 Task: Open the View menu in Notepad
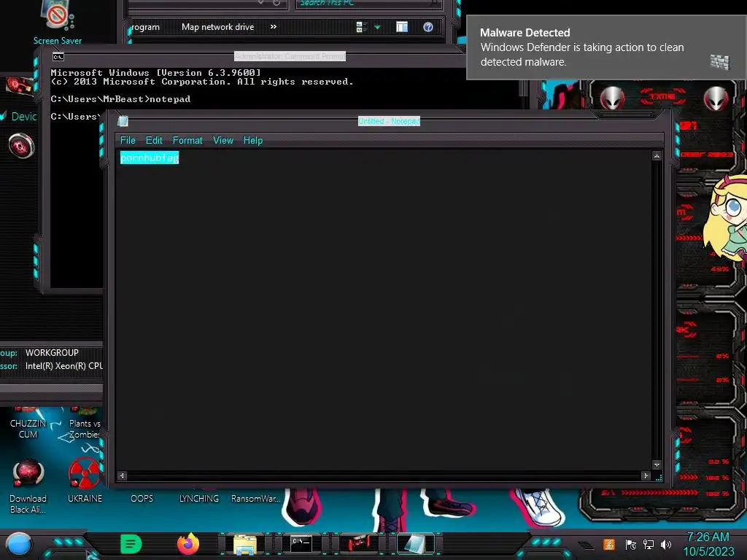tap(223, 141)
